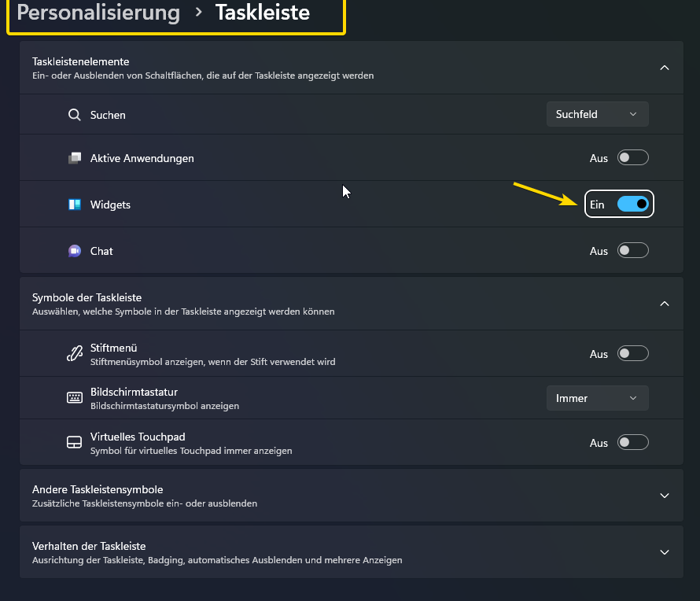
Task: Open the Bildschirmtastatur Immer dropdown
Action: point(597,398)
